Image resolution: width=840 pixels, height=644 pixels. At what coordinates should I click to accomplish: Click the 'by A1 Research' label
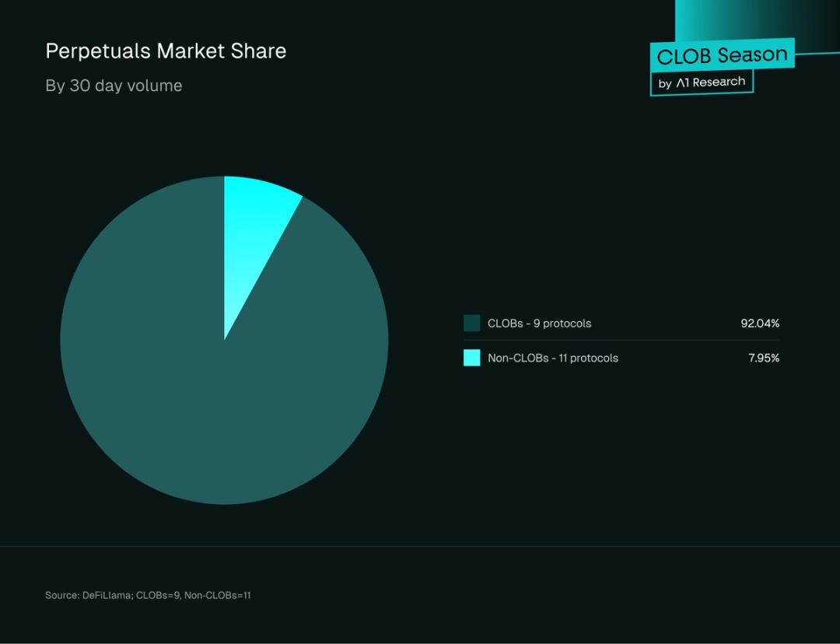702,82
